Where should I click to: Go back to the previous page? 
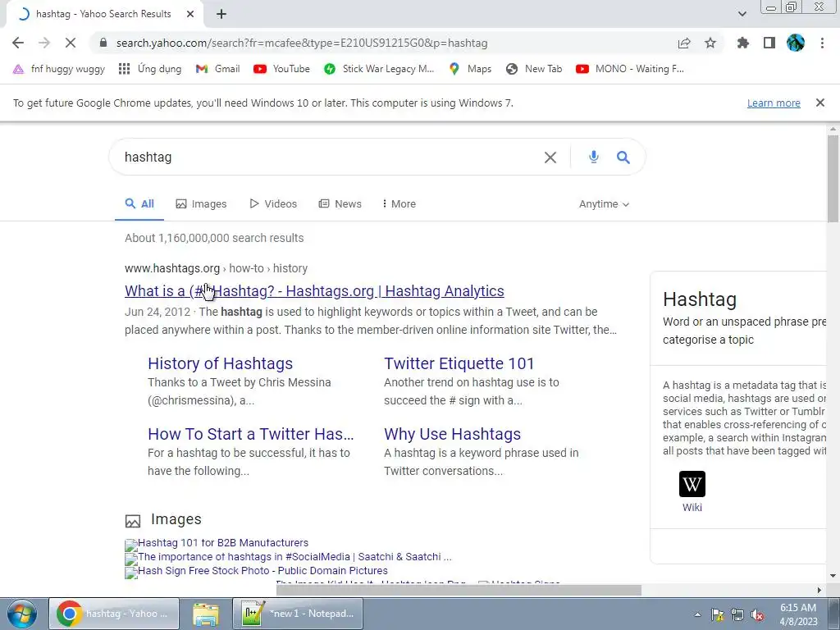pos(18,43)
